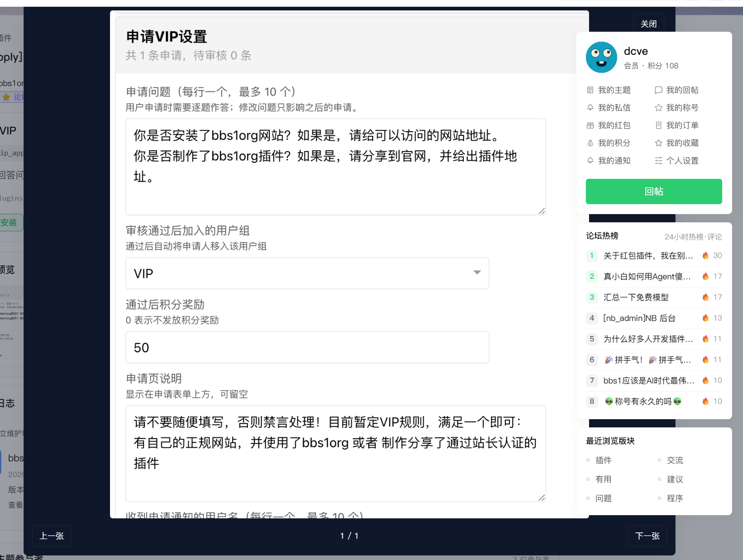Image resolution: width=743 pixels, height=560 pixels.
Task: Click the 申请VIP设置 heading
Action: (x=167, y=37)
